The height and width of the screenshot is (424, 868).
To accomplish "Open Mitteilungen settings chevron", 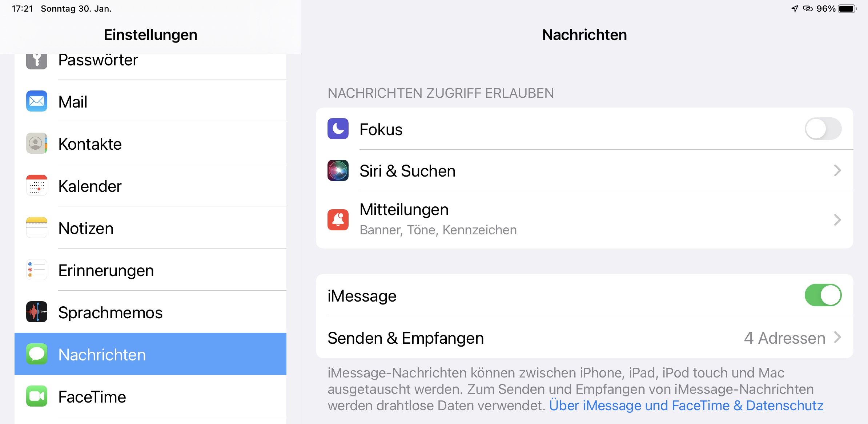I will coord(837,220).
